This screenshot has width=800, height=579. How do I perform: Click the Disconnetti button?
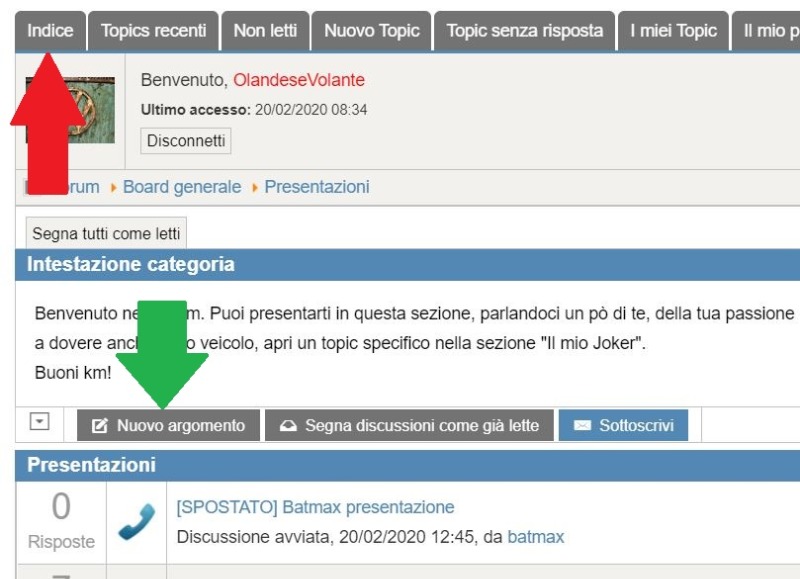pyautogui.click(x=186, y=141)
